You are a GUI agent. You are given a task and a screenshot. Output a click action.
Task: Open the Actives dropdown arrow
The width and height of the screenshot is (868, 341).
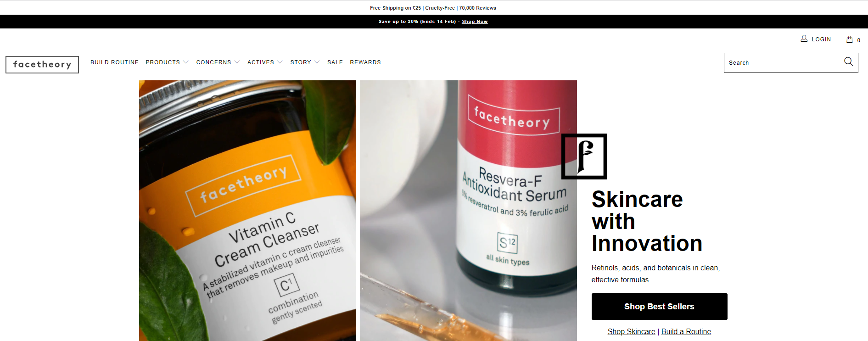280,62
